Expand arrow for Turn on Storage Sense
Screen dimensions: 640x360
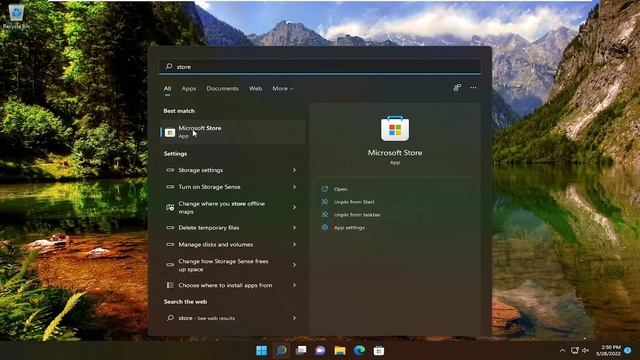point(294,187)
